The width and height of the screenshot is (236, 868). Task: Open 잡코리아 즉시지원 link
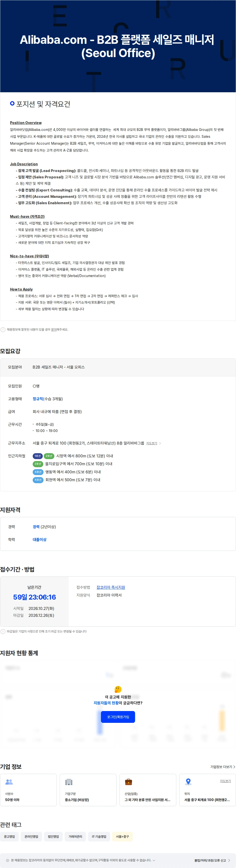click(x=111, y=587)
